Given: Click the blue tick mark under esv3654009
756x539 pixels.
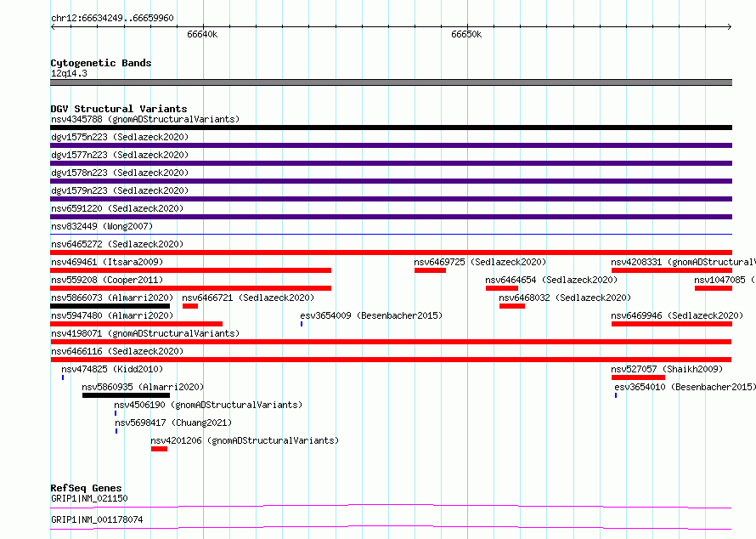Looking at the screenshot, I should 302,324.
